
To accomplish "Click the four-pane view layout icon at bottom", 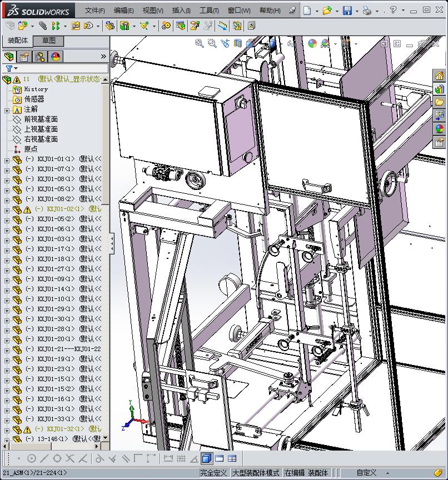I will (x=232, y=458).
